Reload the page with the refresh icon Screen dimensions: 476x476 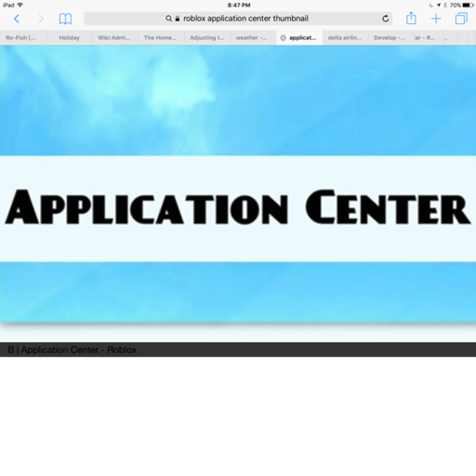pos(385,19)
